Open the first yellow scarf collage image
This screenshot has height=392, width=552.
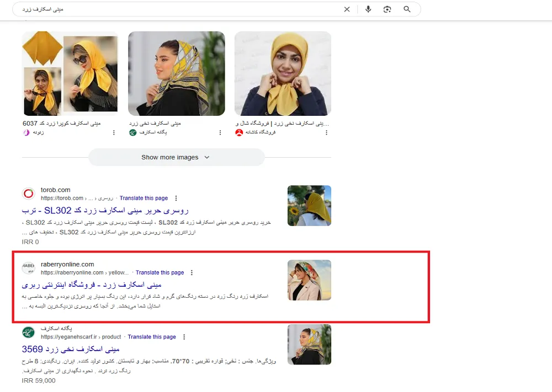tap(71, 73)
